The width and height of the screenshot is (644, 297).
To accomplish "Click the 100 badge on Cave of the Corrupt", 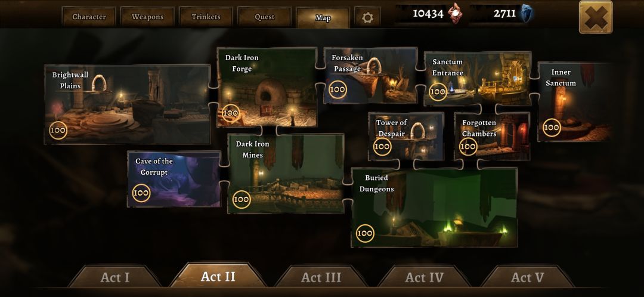I will [141, 193].
